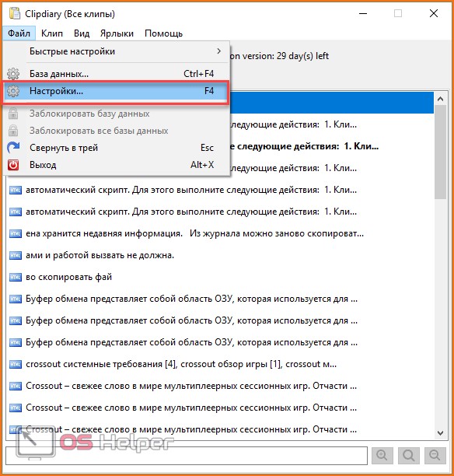
Task: Click the zoom in magnifier icon
Action: [382, 455]
